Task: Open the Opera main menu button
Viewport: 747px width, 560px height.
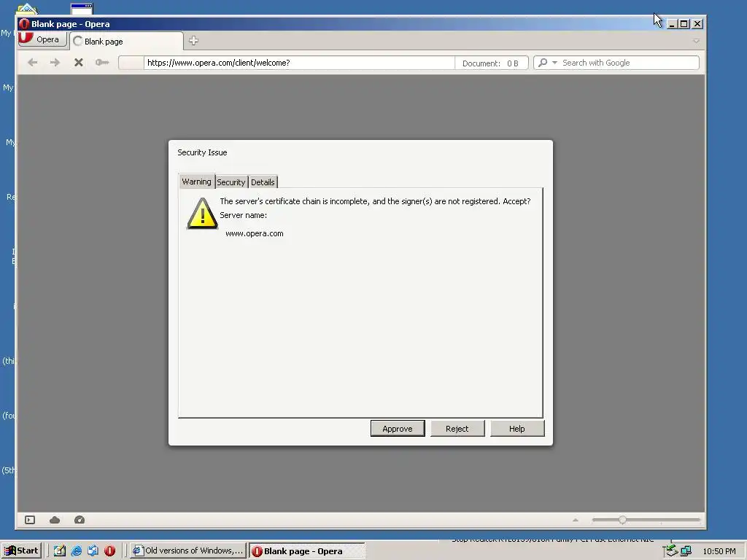Action: (x=42, y=39)
